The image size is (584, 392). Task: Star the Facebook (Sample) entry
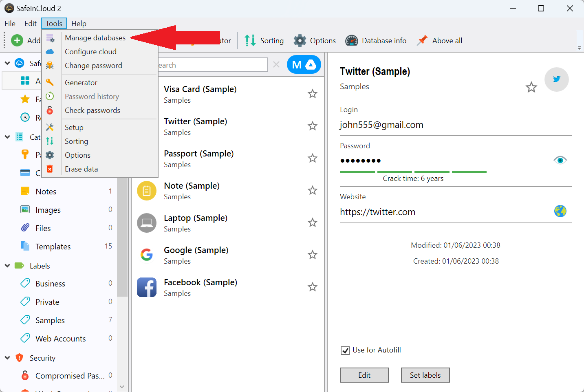[313, 287]
